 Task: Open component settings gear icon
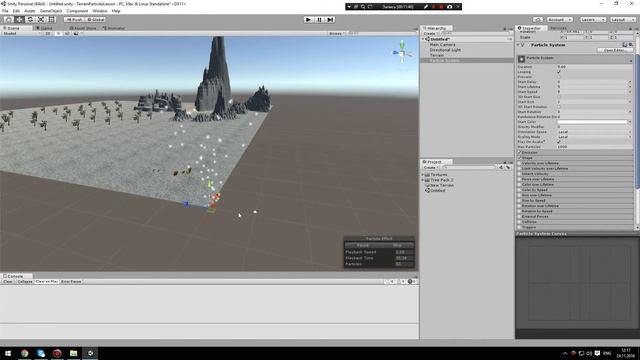coord(631,44)
